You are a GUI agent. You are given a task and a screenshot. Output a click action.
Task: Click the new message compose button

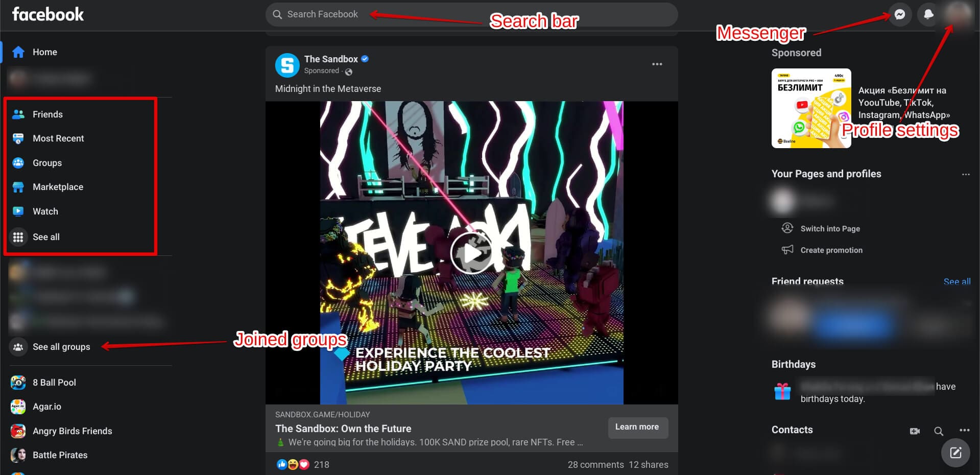click(955, 453)
